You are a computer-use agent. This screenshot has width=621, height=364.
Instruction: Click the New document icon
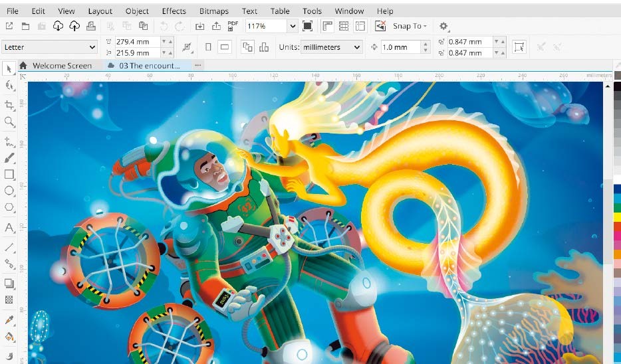coord(9,26)
